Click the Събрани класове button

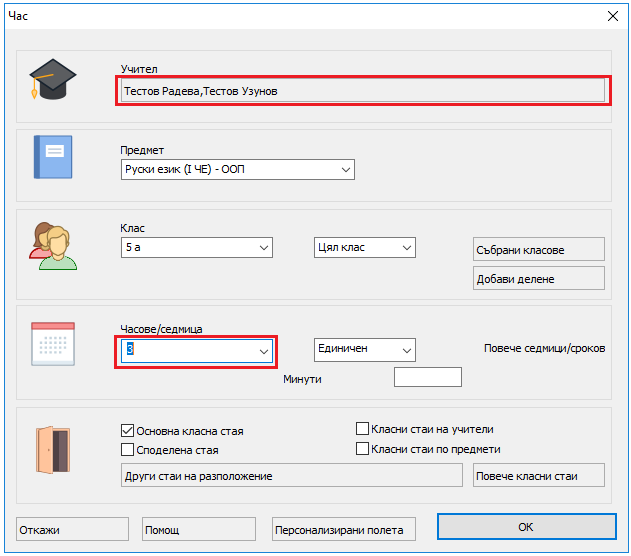tap(539, 249)
